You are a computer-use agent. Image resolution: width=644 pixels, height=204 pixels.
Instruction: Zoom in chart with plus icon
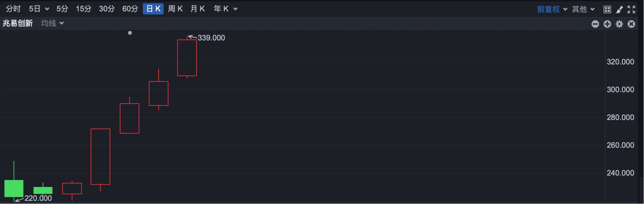point(607,24)
